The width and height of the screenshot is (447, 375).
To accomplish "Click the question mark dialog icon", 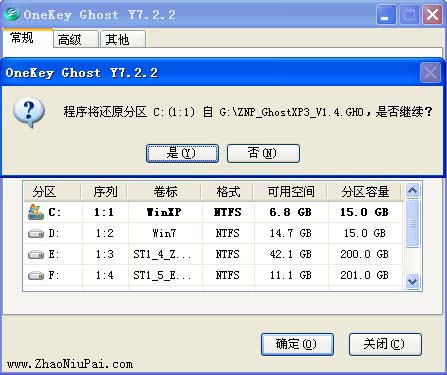I will point(29,112).
